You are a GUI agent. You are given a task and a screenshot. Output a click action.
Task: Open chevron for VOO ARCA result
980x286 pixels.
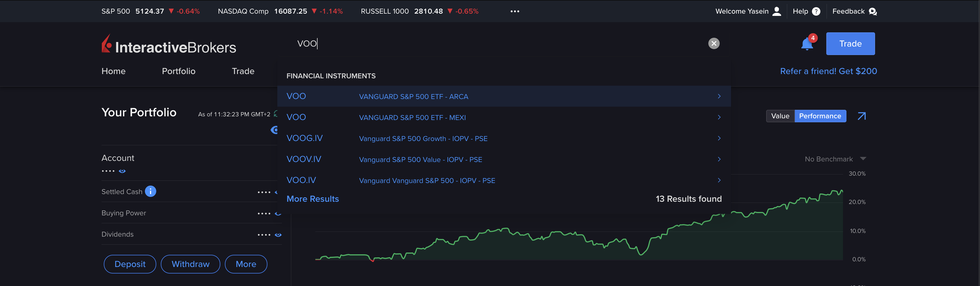pos(719,96)
